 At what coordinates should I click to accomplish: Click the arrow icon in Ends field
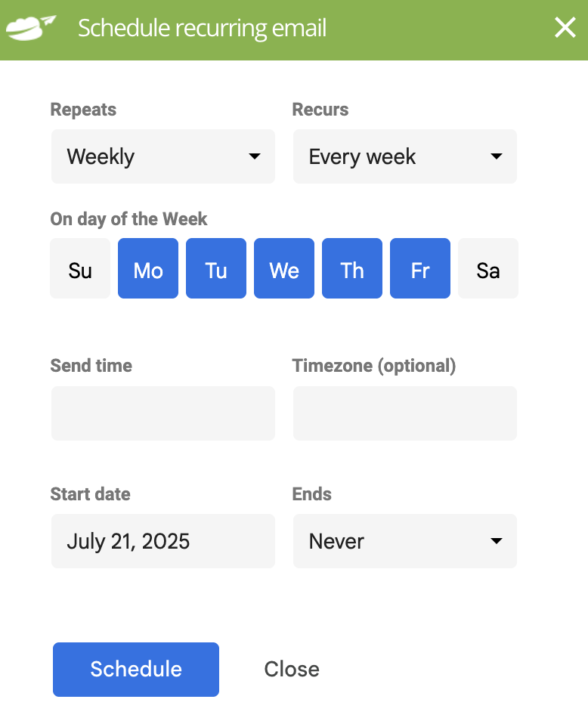(496, 541)
